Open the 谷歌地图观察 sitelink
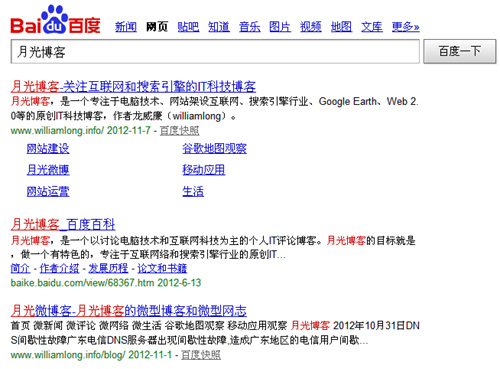The image size is (500, 369). click(214, 149)
